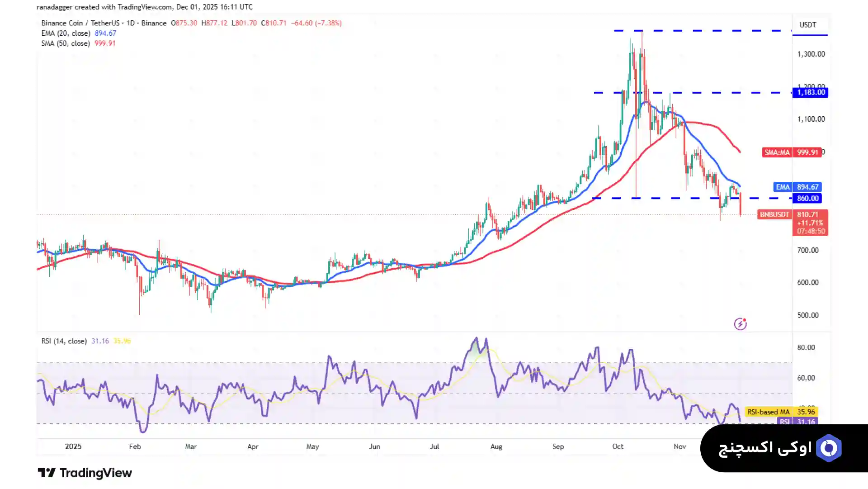Viewport: 868px width, 489px height.
Task: Click the 700.00 mark on price scale
Action: 807,251
